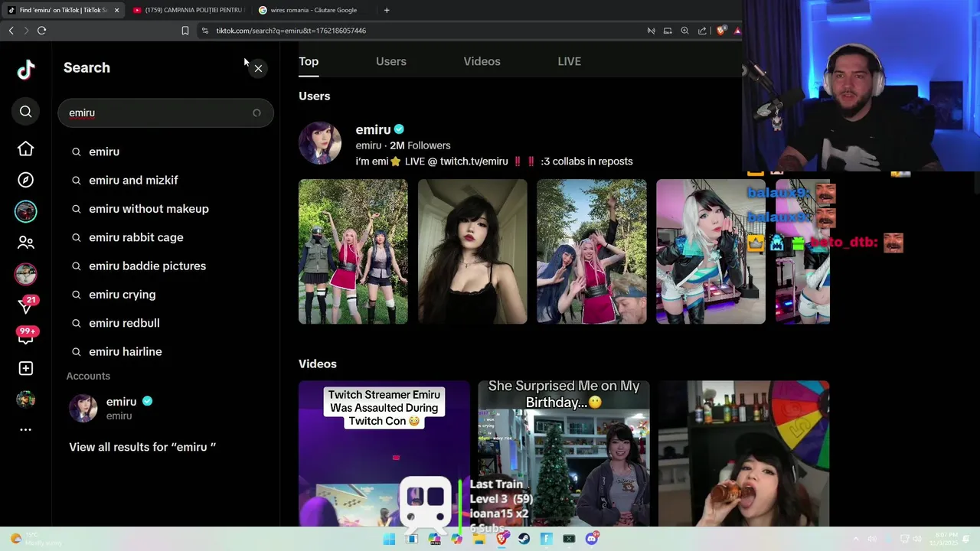Open Activity inbox with 99+ badge

click(x=27, y=335)
